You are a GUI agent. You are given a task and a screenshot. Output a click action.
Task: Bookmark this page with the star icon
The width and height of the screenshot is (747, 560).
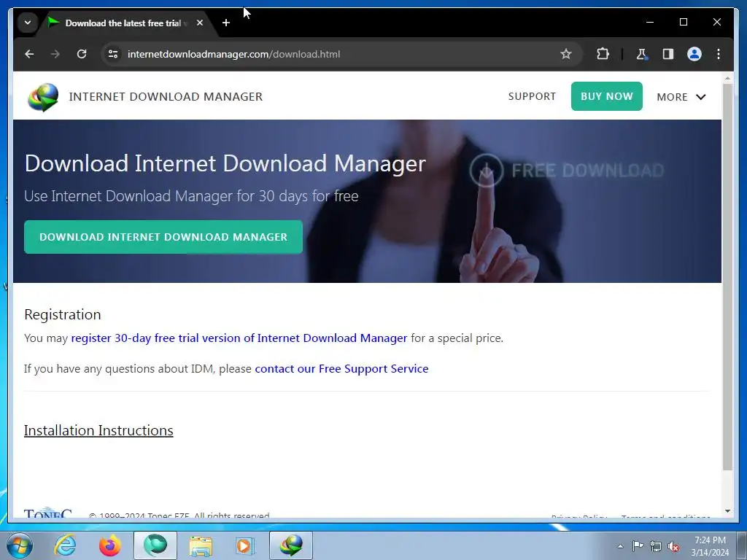[x=565, y=54]
